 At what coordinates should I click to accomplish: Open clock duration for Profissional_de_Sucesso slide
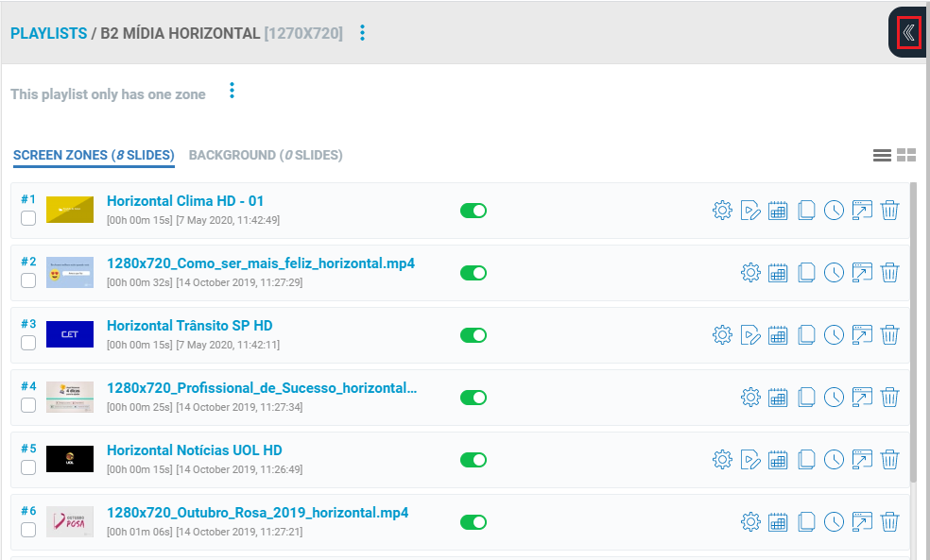pos(834,397)
